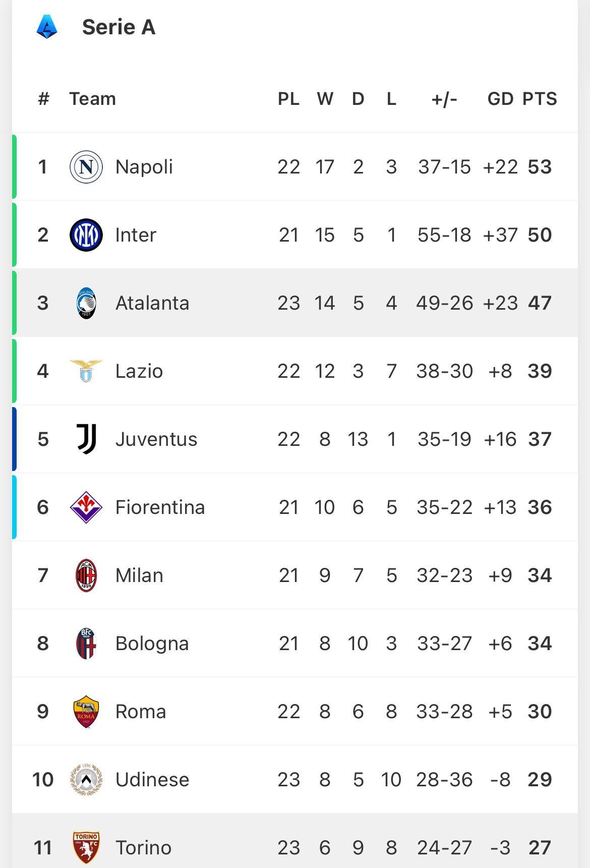Sort by PTS column header
590x868 pixels.
click(x=540, y=99)
